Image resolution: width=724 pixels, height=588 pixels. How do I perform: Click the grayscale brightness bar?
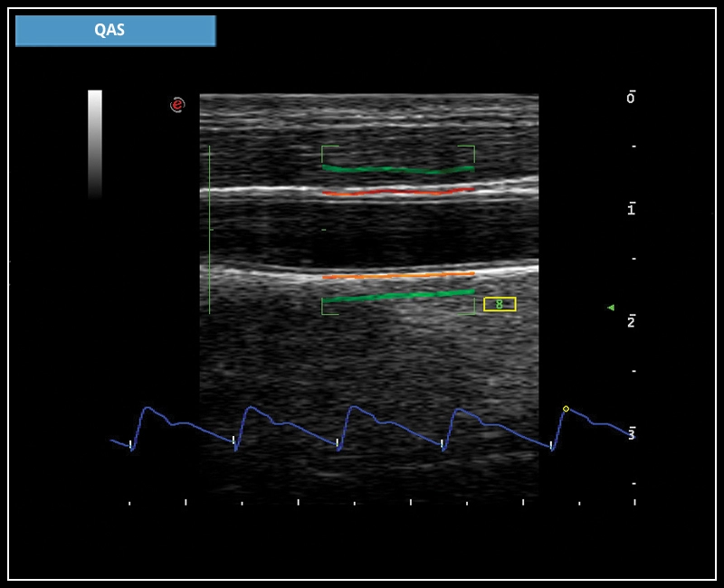95,143
